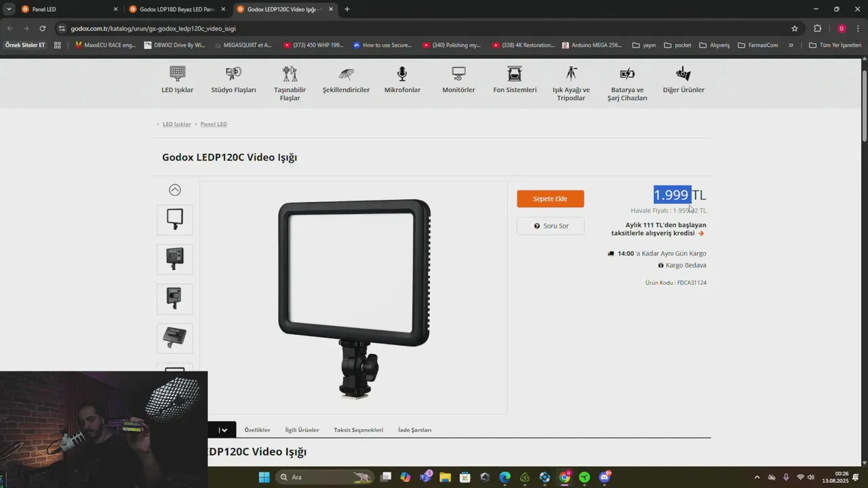Expand the hidden bookmarks overflow chevron
This screenshot has width=868, height=488.
point(791,45)
